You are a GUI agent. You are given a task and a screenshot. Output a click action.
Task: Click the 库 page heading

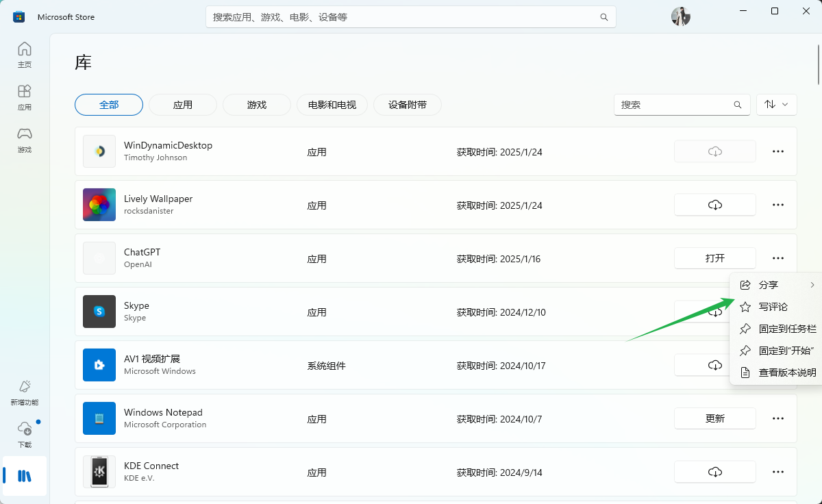[83, 63]
